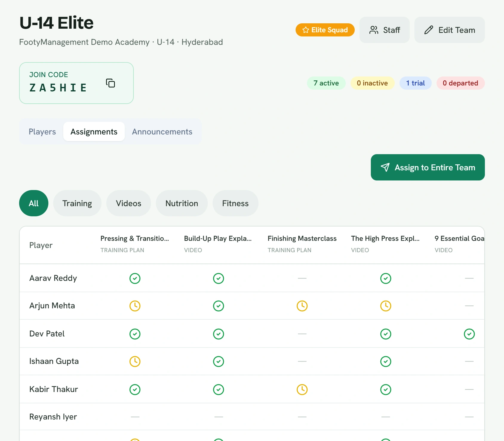Image resolution: width=504 pixels, height=441 pixels.
Task: Click Dev Patel's Pressing & Transition checkmark
Action: tap(135, 334)
